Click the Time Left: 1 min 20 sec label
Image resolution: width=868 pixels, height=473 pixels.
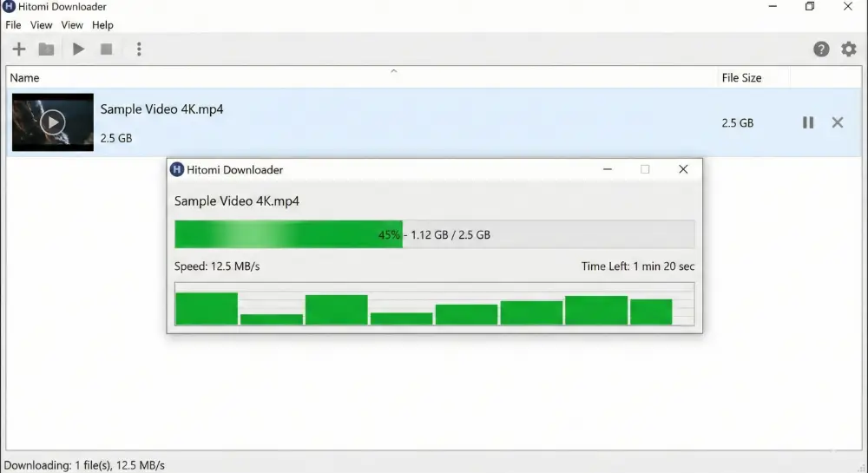pos(638,266)
